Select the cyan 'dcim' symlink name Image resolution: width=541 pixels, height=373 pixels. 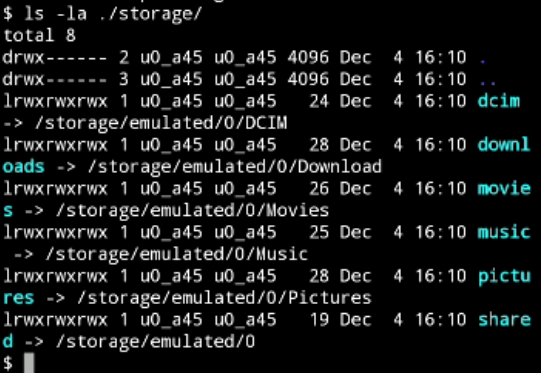(499, 101)
